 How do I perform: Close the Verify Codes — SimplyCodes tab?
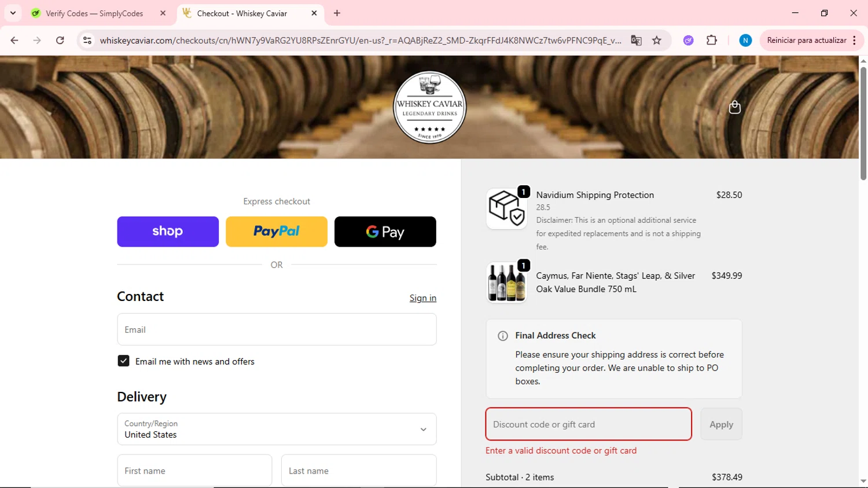pos(163,13)
